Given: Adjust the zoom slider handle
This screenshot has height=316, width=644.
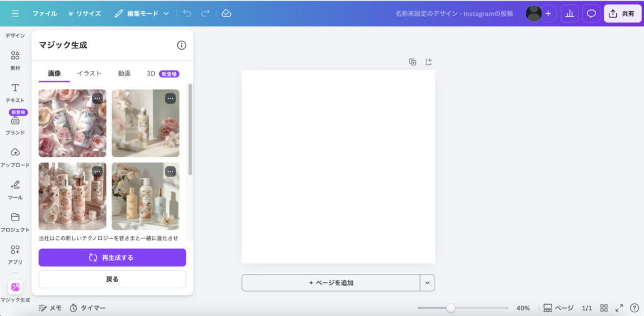Looking at the screenshot, I should point(451,308).
